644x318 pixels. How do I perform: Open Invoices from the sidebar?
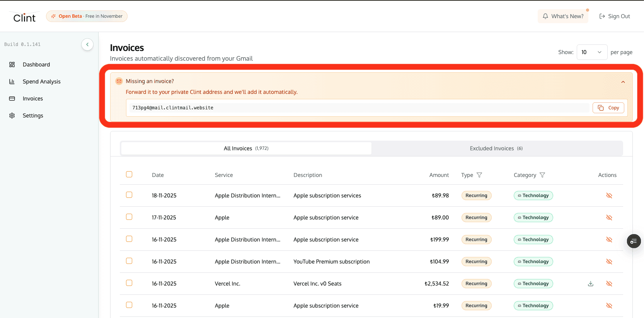(32, 99)
